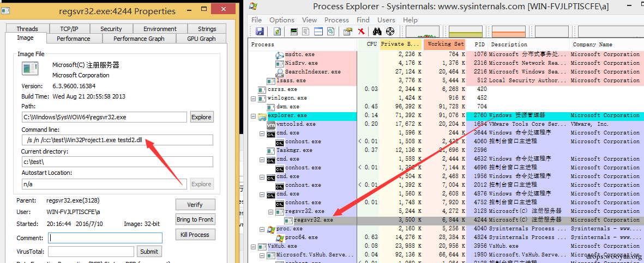Toggle the process tree view icon
Screen dimensions: 644x263
tap(306, 31)
